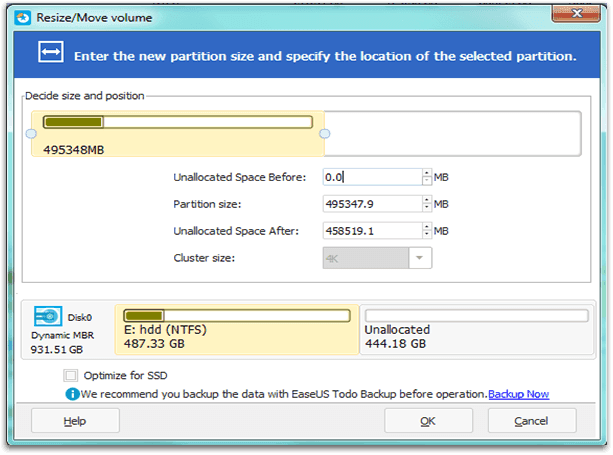
Task: Decrease Partition size with down arrow
Action: 427,208
